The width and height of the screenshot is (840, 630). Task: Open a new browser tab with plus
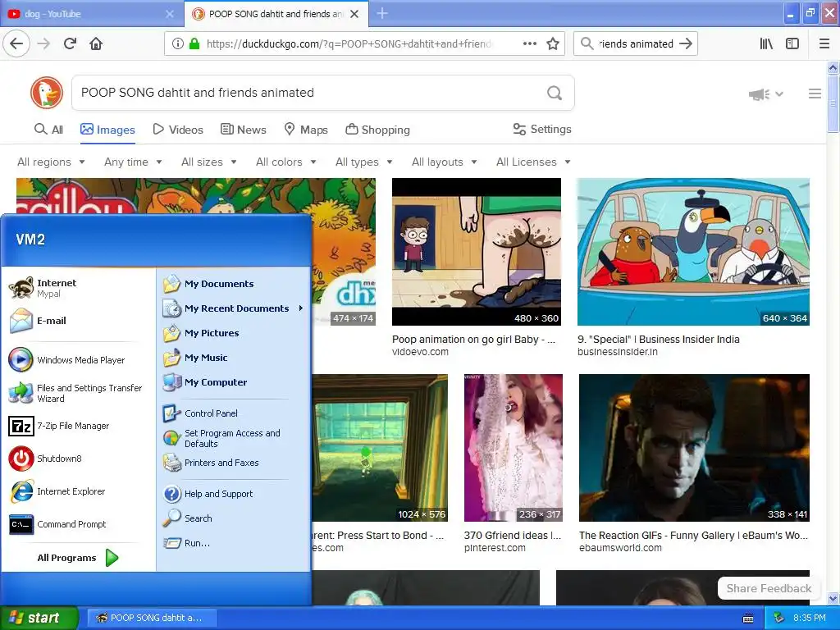point(382,13)
